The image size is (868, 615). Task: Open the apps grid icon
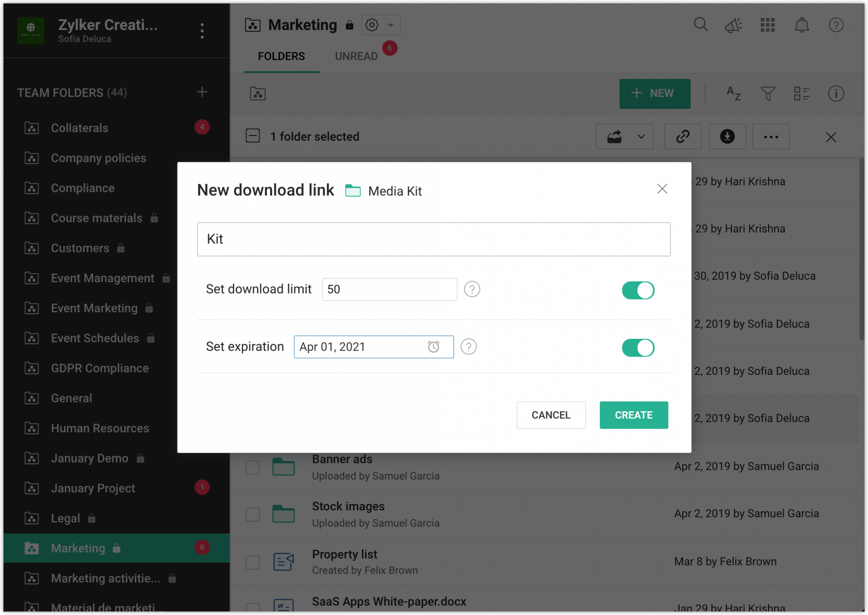click(768, 25)
